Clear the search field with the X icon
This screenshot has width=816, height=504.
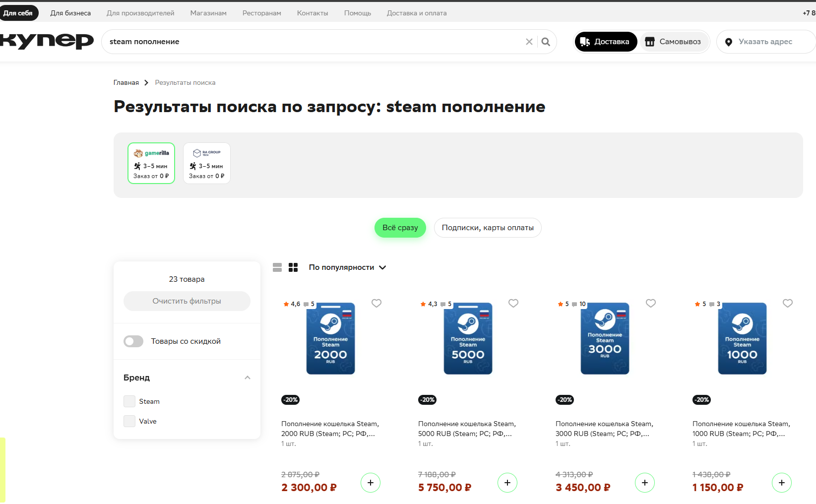click(x=529, y=42)
